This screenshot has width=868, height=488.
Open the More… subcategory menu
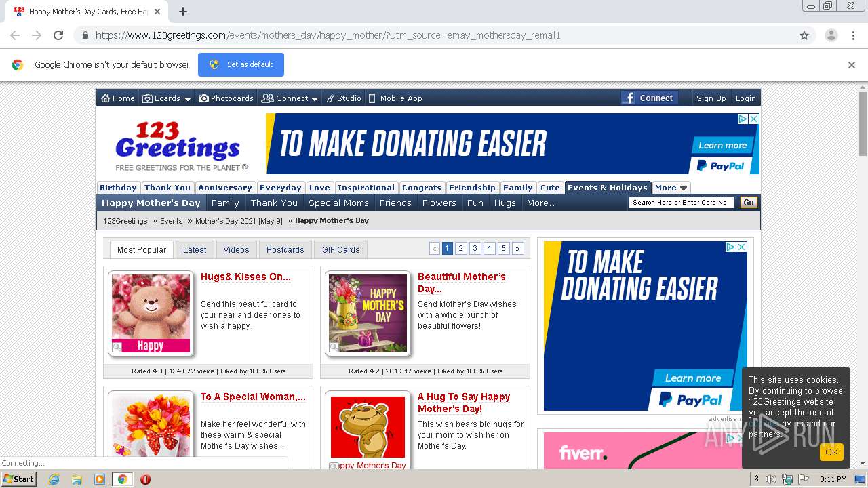pyautogui.click(x=542, y=203)
